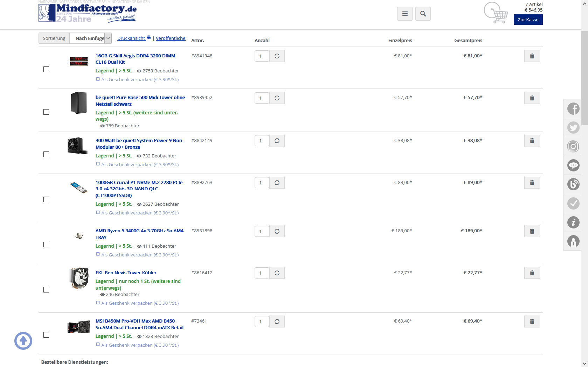Open the Facebook sidebar icon
The height and width of the screenshot is (367, 588).
tap(573, 109)
